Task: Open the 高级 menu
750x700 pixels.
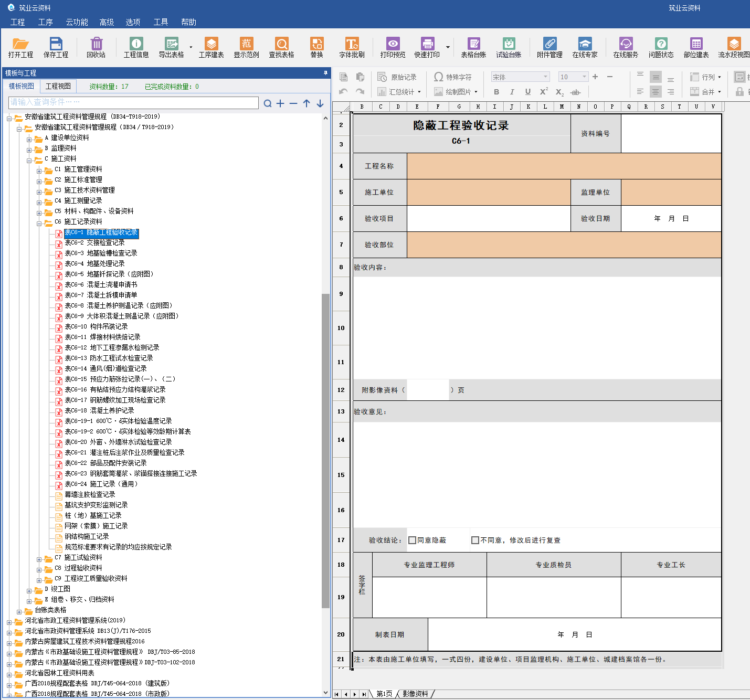Action: (x=107, y=22)
